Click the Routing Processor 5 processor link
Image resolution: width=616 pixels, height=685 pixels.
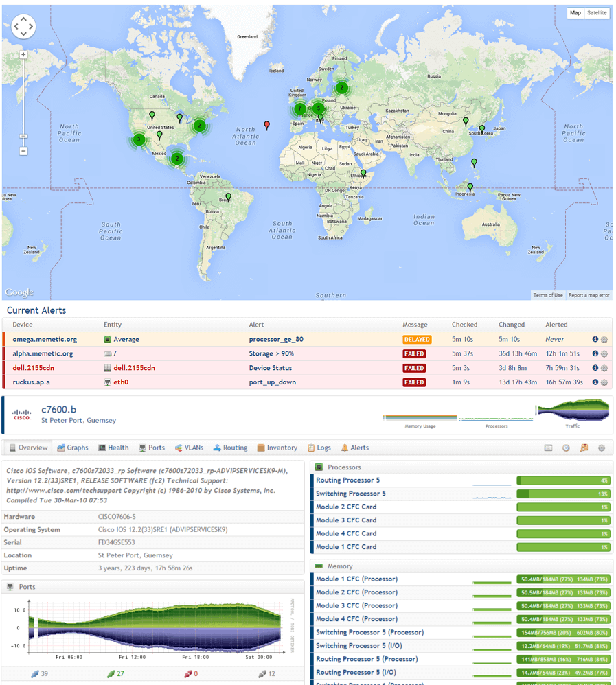click(347, 480)
